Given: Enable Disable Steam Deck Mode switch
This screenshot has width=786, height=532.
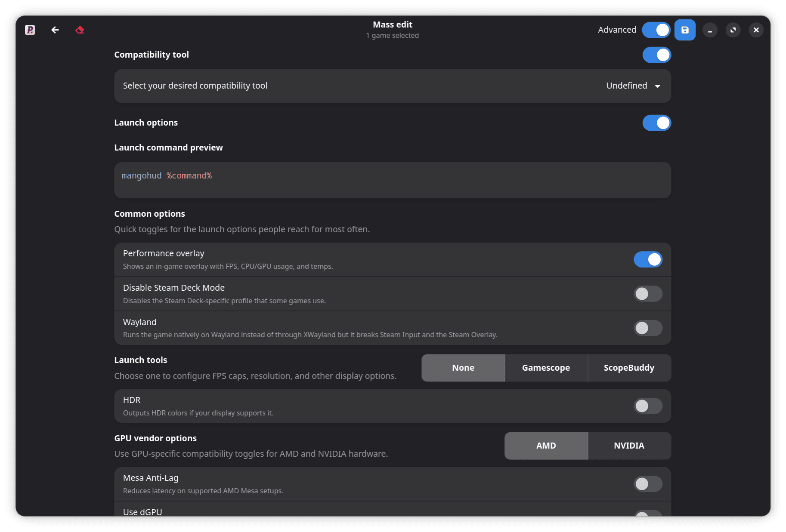Looking at the screenshot, I should (x=648, y=294).
